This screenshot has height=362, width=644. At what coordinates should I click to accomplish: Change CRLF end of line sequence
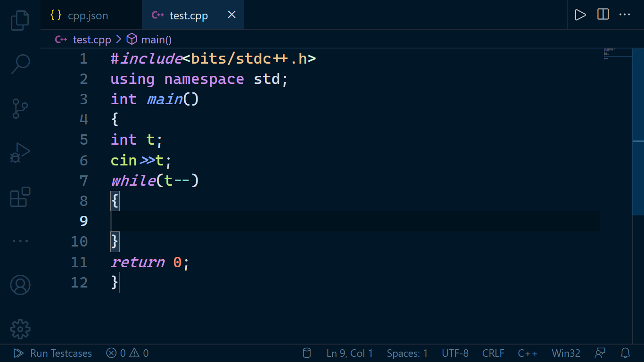(493, 353)
